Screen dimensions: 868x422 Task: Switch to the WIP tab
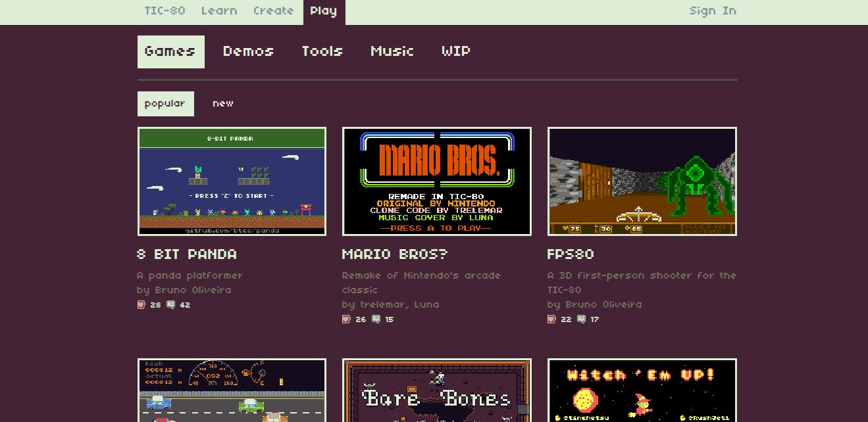455,51
